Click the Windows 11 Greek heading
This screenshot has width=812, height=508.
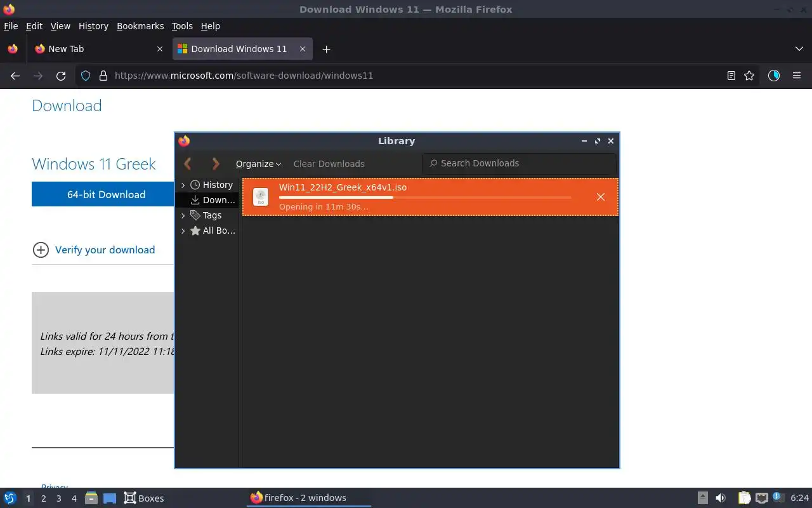(94, 164)
